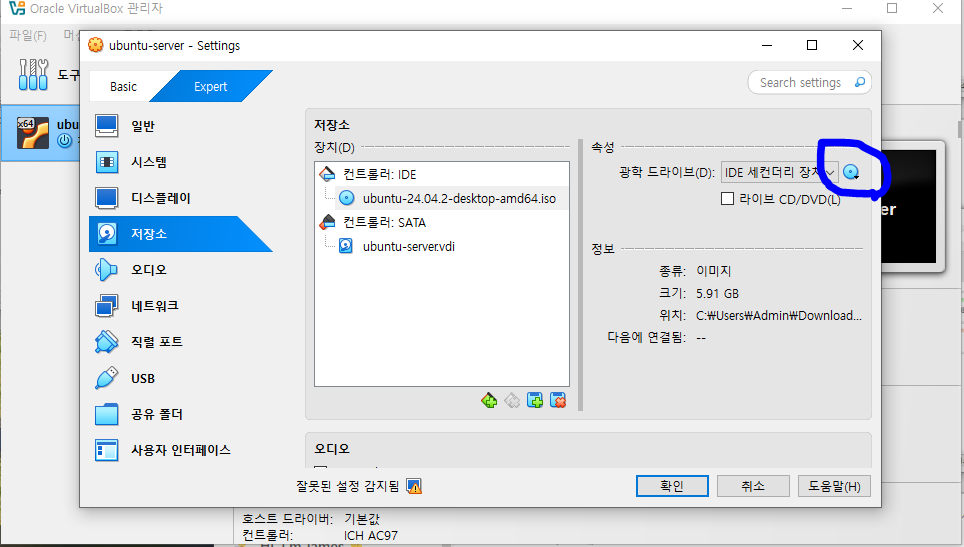Click the VirtualBox Manager tools icon
Viewport: 964px width, 547px height.
click(33, 75)
